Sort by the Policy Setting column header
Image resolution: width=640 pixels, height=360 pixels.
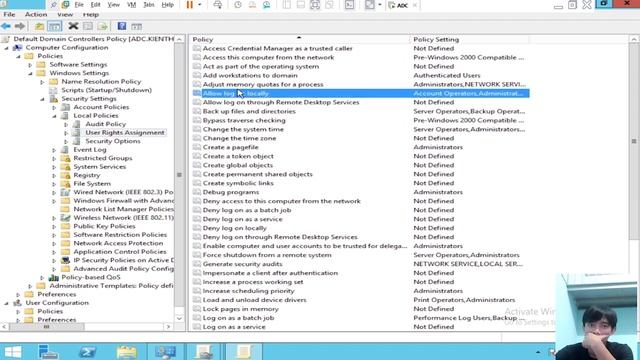(x=470, y=40)
